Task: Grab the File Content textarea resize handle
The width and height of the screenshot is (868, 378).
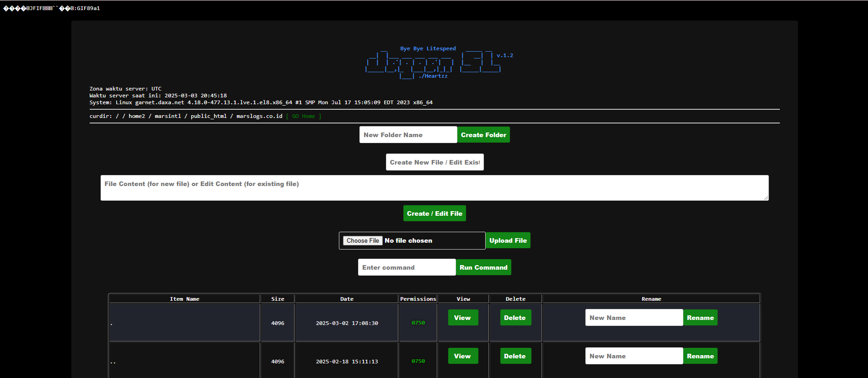Action: 766,198
